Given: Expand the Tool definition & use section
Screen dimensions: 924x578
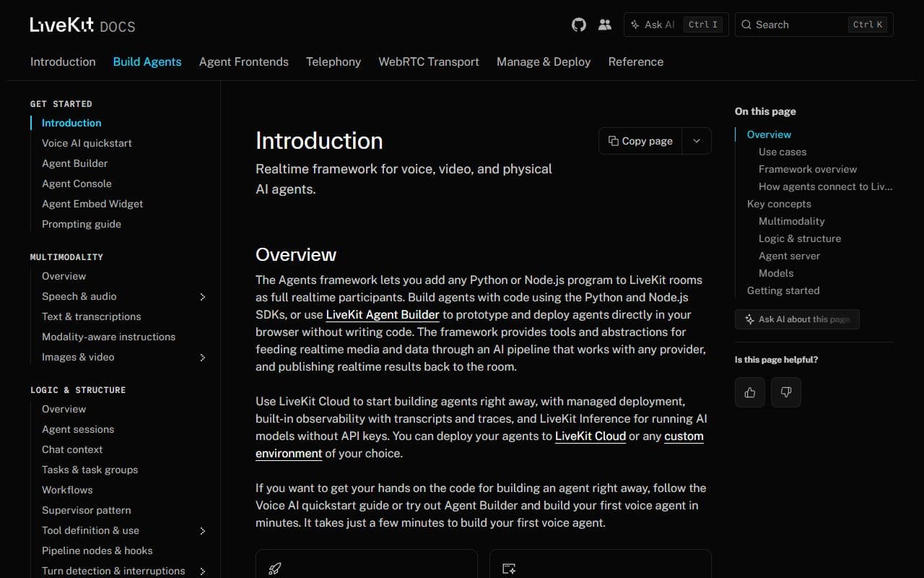Looking at the screenshot, I should pyautogui.click(x=203, y=531).
